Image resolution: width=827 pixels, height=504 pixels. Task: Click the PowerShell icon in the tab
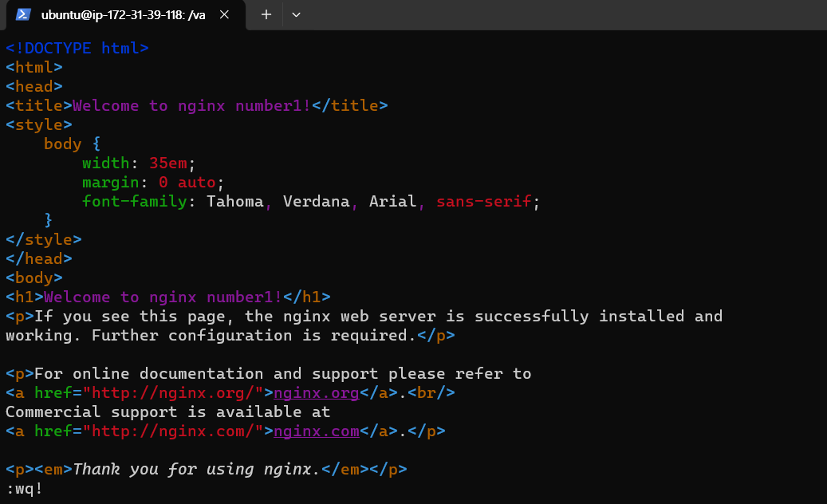coord(22,14)
